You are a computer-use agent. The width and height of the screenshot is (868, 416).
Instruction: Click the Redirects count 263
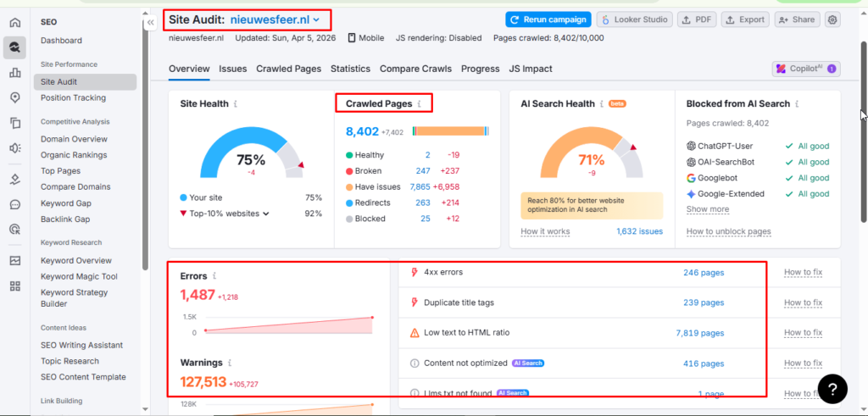(423, 203)
